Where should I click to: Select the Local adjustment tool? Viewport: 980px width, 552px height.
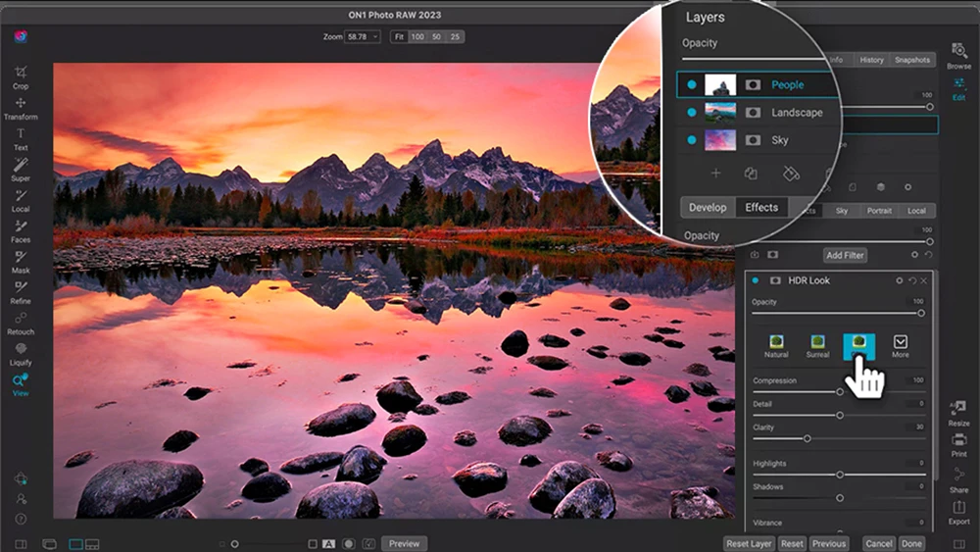pyautogui.click(x=21, y=200)
